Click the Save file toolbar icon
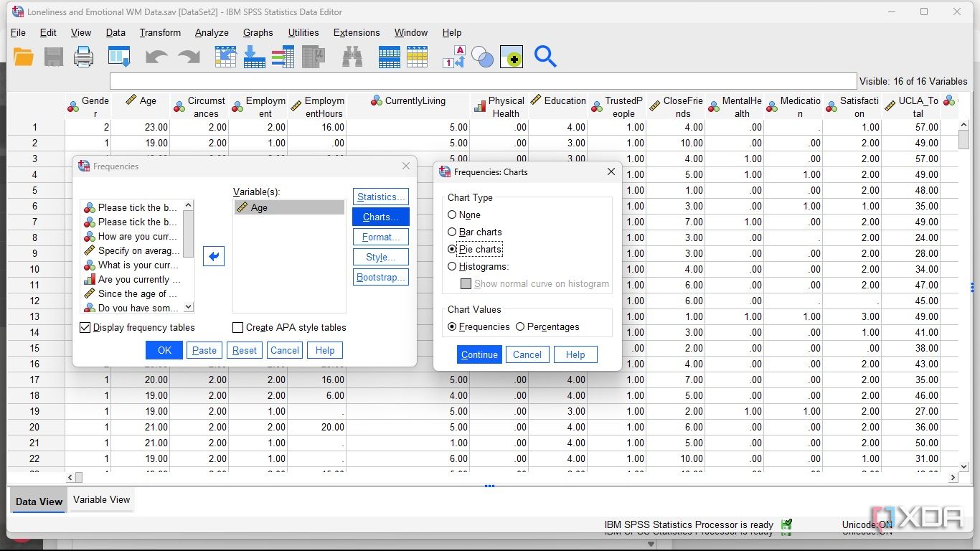 pos(54,57)
